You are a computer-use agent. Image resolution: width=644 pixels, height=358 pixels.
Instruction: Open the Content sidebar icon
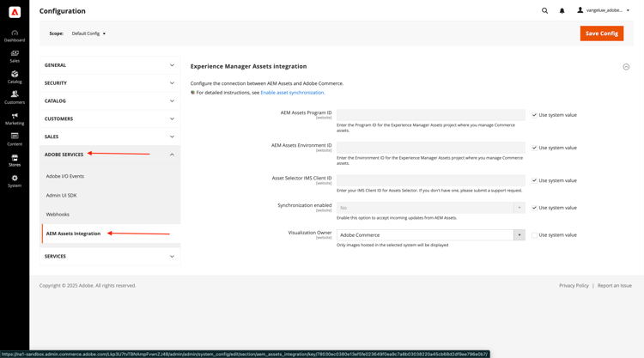tap(15, 140)
